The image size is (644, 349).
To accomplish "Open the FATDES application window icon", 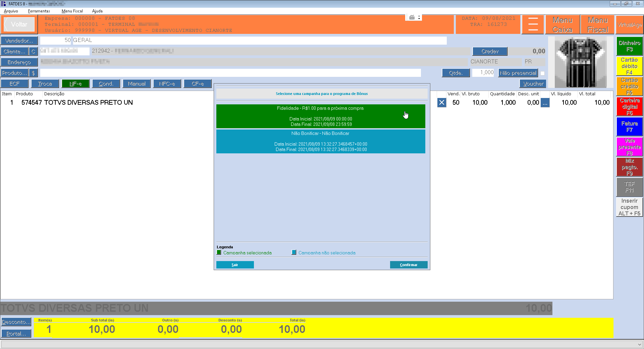I will 3,4.
